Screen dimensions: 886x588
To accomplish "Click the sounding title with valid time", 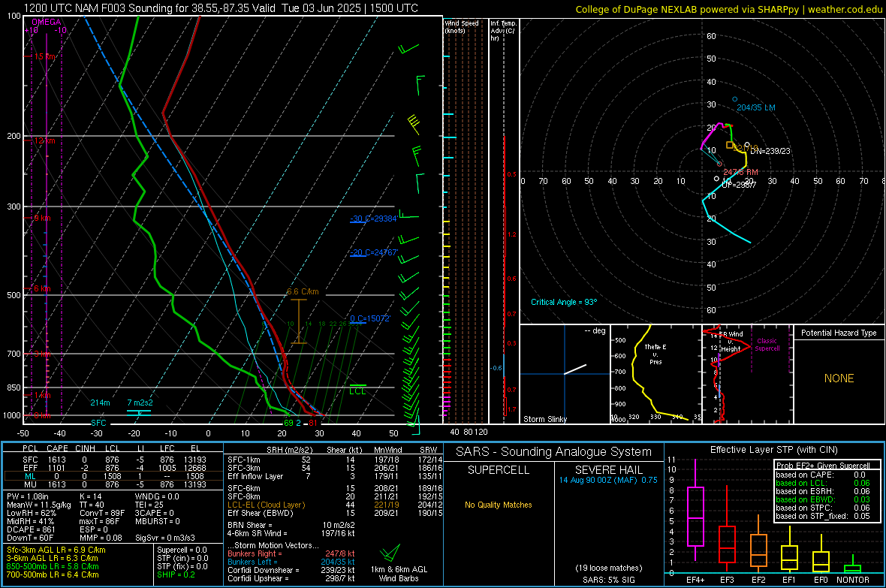I will 221,8.
